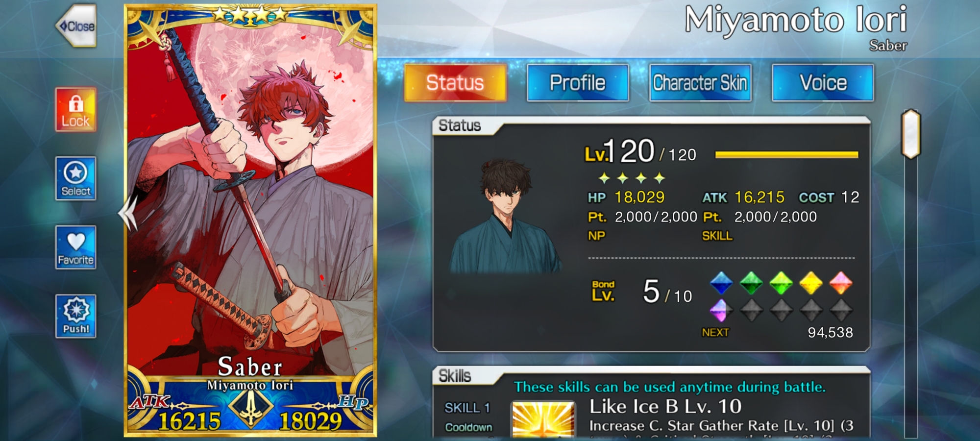Click the Close arrow button

[x=76, y=25]
